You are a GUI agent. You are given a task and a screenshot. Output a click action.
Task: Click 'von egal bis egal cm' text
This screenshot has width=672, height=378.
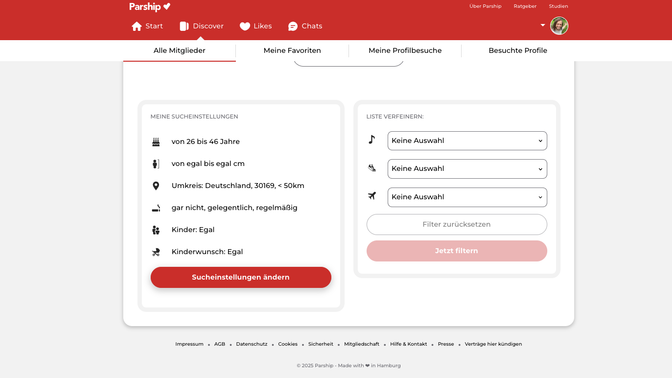(208, 164)
